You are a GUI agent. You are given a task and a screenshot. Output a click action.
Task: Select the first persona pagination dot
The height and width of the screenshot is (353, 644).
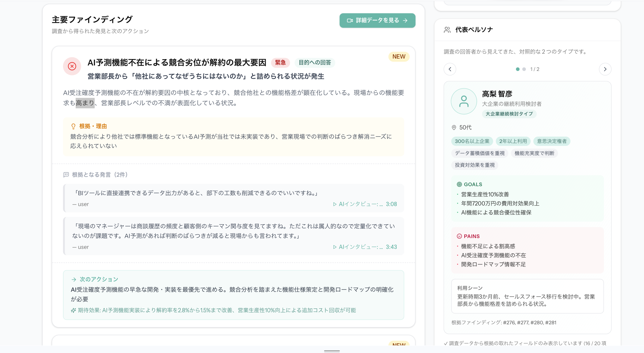click(x=518, y=69)
